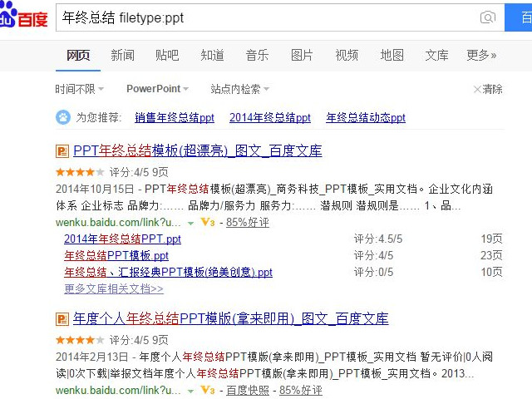The width and height of the screenshot is (532, 399).
Task: Click V3 badge under first result
Action: 208,222
